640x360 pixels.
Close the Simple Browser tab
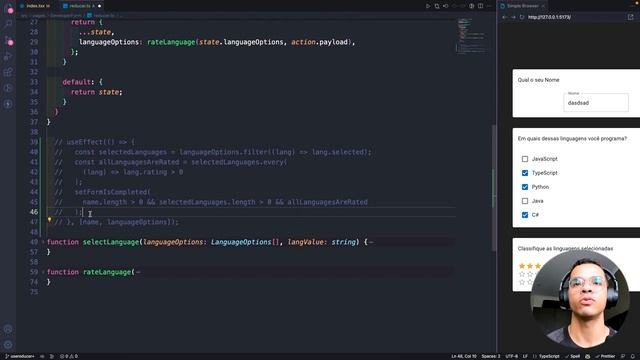pos(543,6)
